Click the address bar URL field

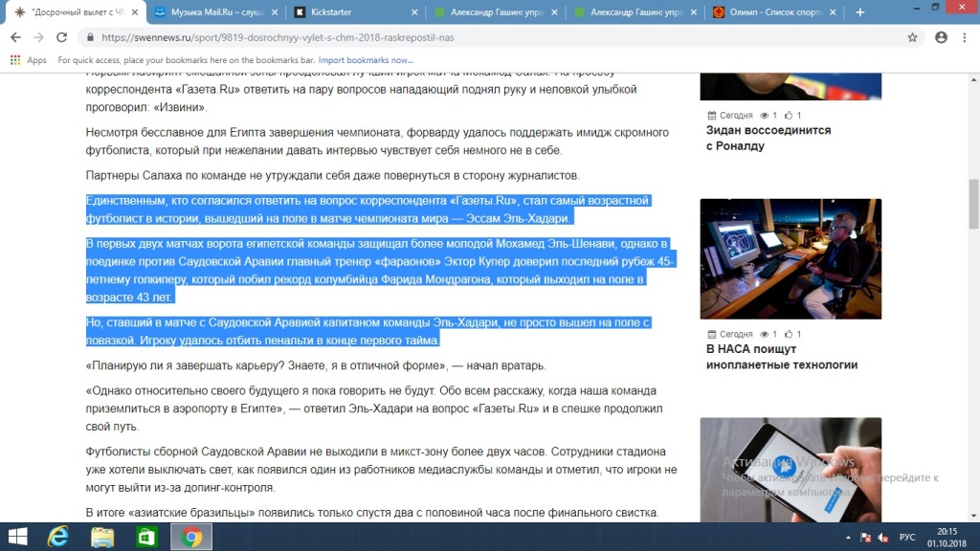pos(500,37)
